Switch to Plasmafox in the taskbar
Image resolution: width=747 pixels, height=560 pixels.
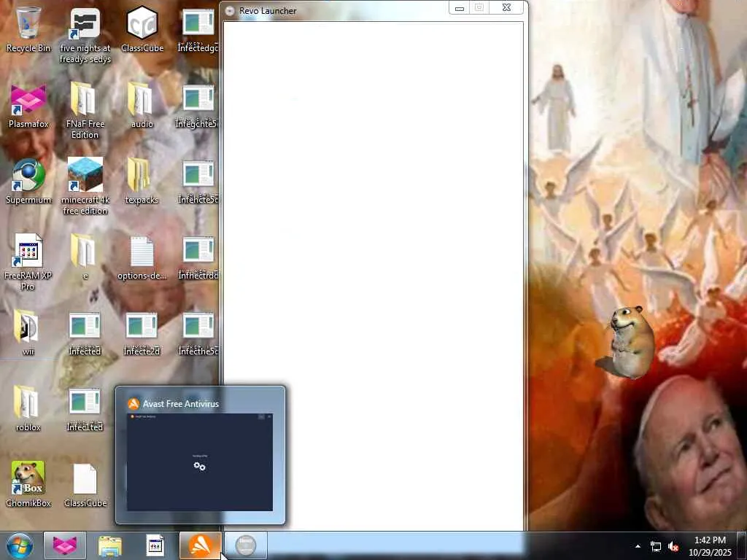pos(65,545)
